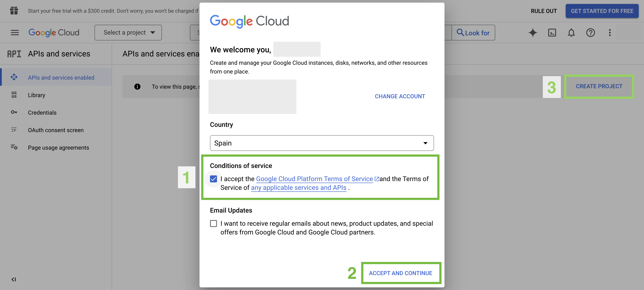
Task: Click GET STARTED FOR FREE button
Action: click(602, 11)
